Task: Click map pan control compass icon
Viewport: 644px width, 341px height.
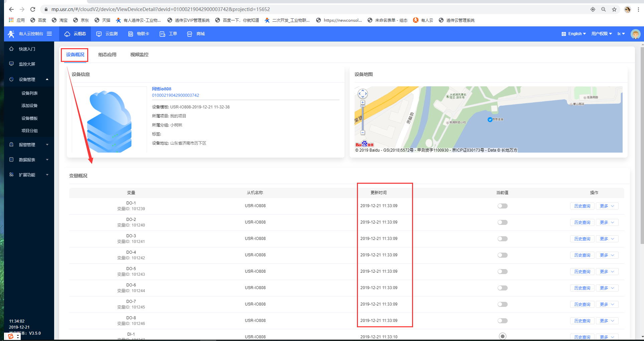Action: [x=363, y=94]
